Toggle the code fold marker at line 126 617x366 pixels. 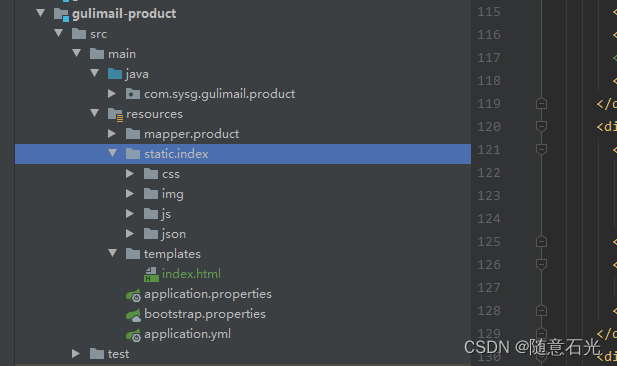(x=541, y=264)
